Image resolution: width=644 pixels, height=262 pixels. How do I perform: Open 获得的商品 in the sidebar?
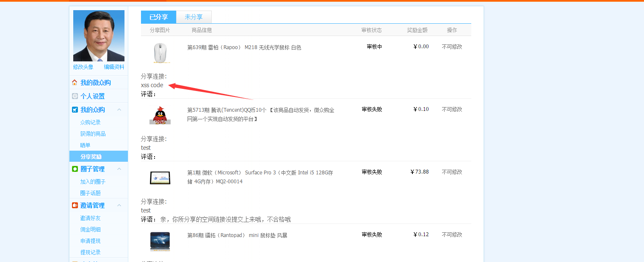(93, 134)
